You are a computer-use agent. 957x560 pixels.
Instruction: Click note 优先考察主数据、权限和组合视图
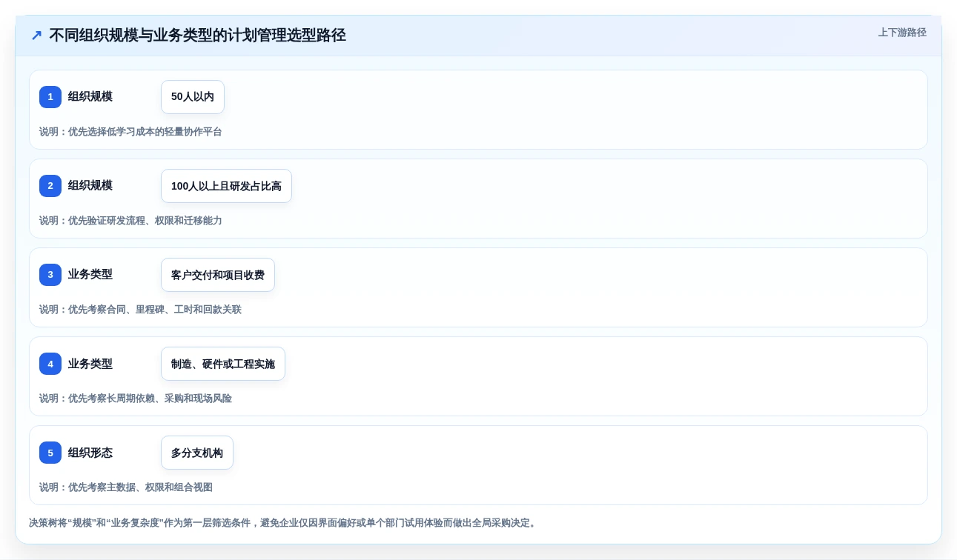point(126,487)
